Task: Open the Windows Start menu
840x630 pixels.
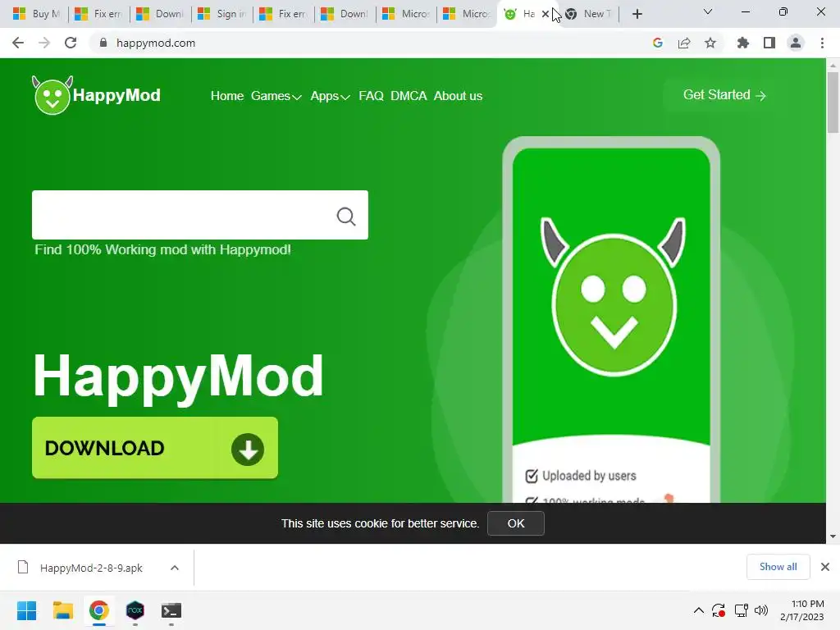Action: (27, 610)
